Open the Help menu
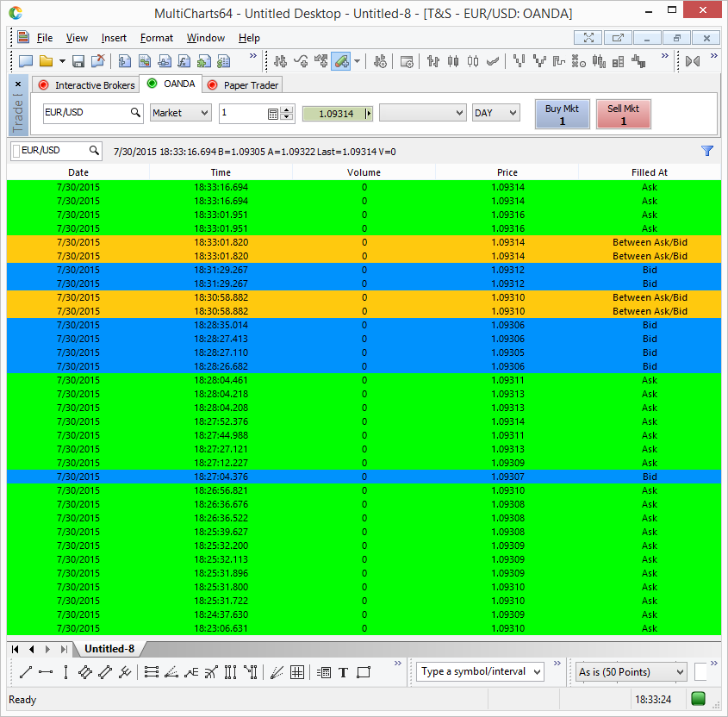The width and height of the screenshot is (728, 717). point(249,38)
